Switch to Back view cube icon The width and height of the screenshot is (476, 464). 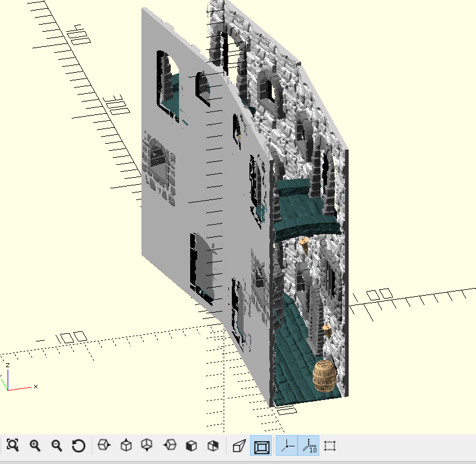coord(212,446)
